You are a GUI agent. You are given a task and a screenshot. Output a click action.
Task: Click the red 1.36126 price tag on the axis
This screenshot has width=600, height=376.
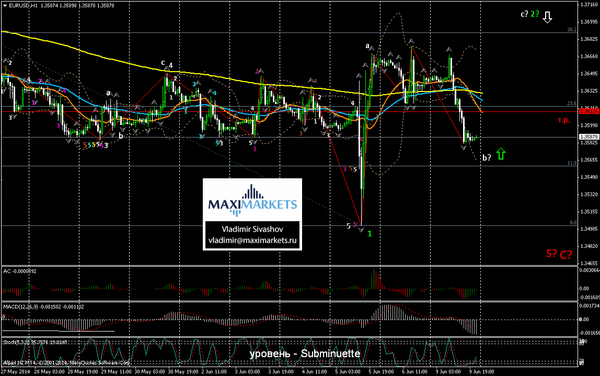pyautogui.click(x=589, y=111)
